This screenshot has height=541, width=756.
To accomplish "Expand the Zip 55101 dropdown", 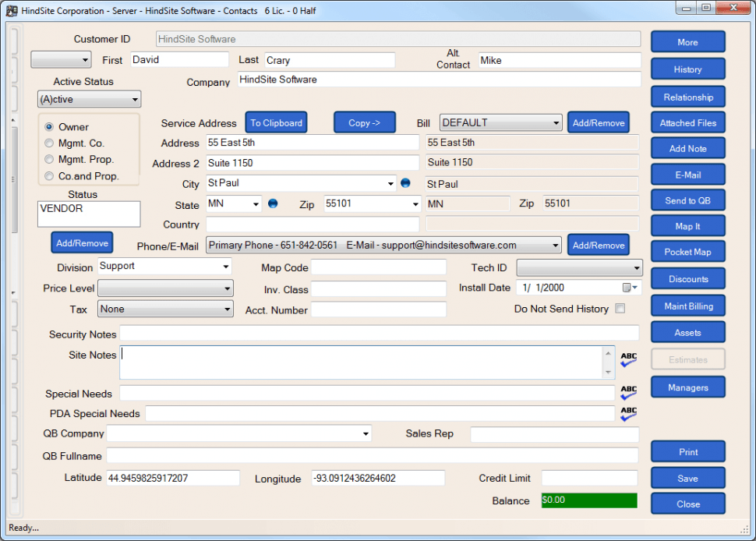I will pyautogui.click(x=415, y=204).
